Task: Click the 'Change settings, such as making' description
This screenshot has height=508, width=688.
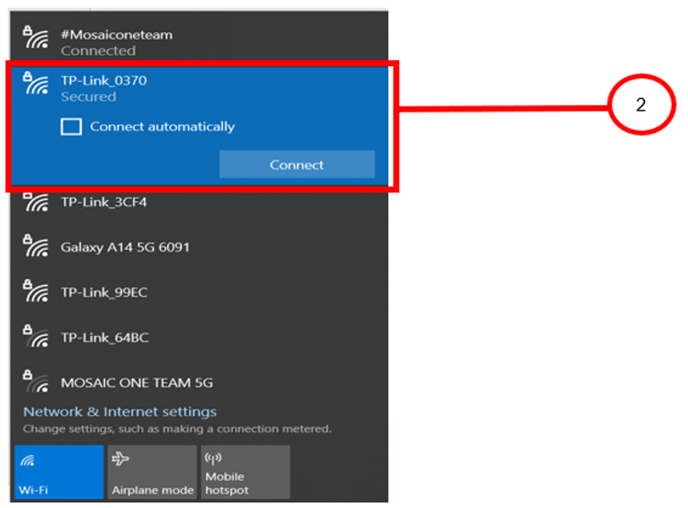Action: coord(177,429)
